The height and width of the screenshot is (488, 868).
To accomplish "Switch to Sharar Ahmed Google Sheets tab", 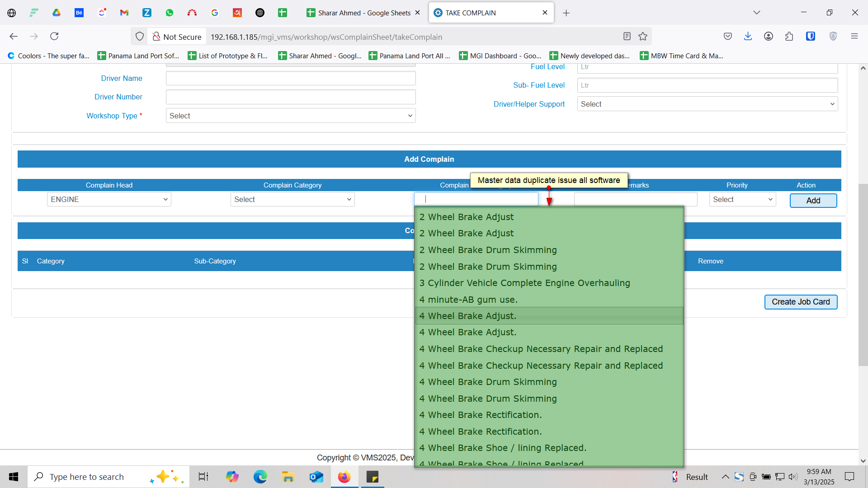I will click(363, 13).
